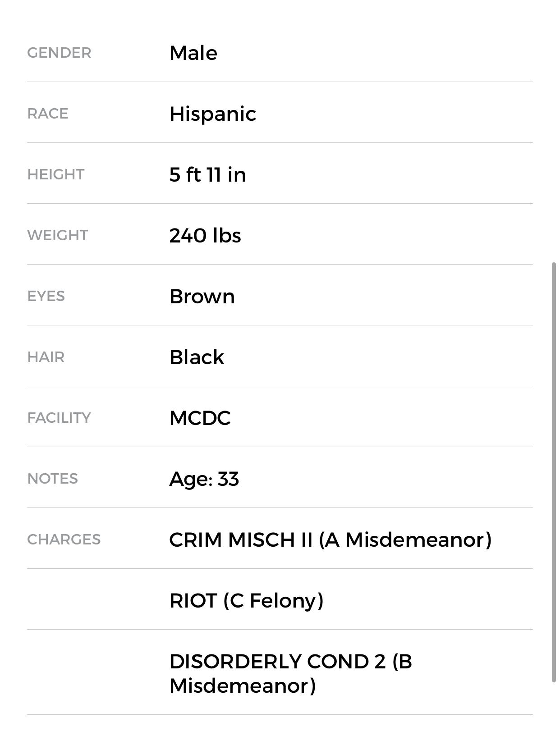Select the CRIM MISCH II charge entry

point(330,539)
